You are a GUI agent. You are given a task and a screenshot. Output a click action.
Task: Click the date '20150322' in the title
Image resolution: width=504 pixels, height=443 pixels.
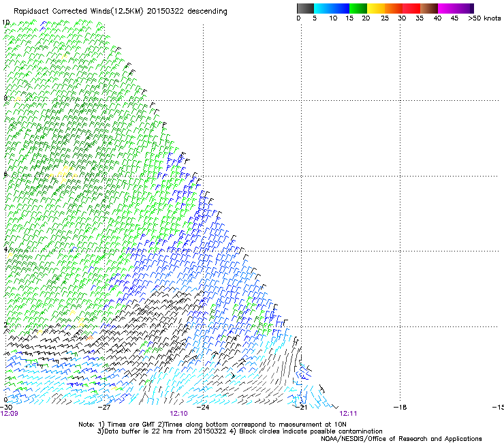click(166, 12)
